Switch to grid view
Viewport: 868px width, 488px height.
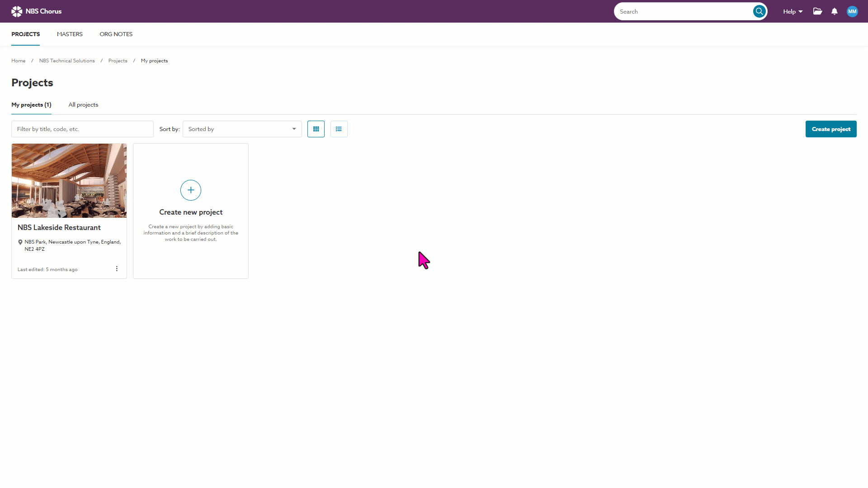click(x=316, y=129)
